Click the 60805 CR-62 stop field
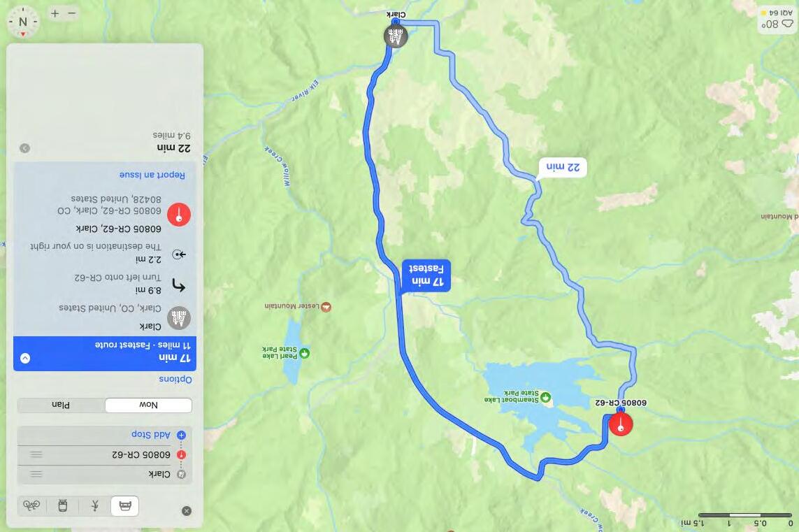The width and height of the screenshot is (799, 532). (104, 454)
